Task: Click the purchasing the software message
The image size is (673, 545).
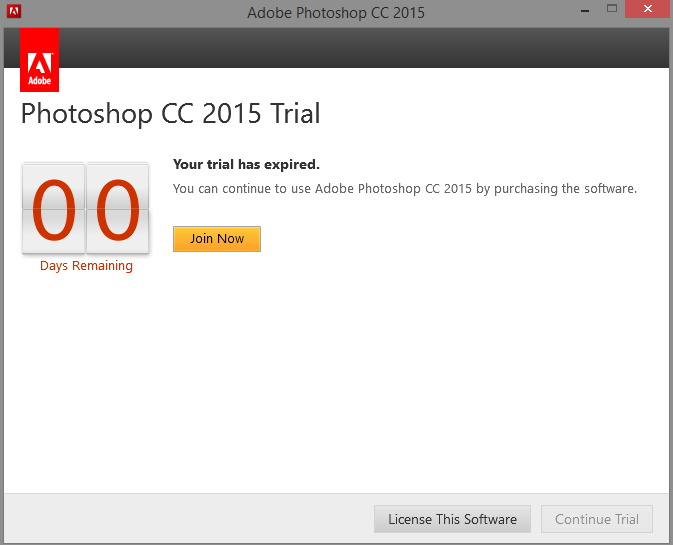Action: pyautogui.click(x=405, y=189)
